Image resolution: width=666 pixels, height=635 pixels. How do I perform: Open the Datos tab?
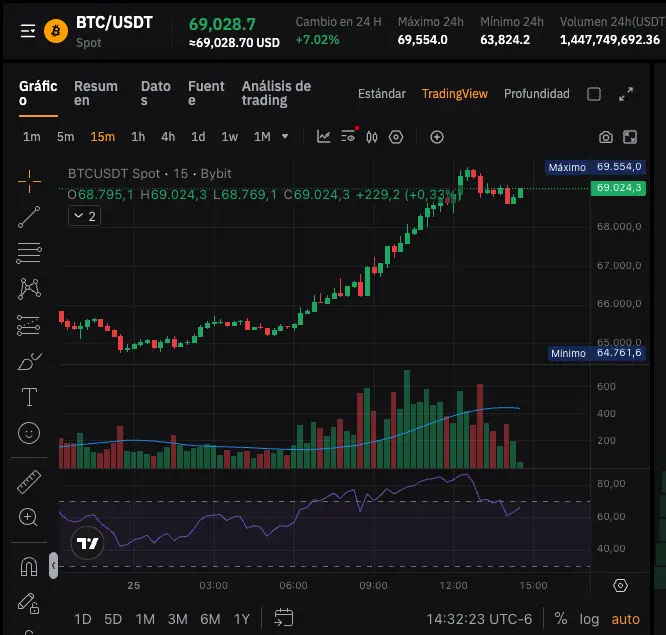(x=155, y=93)
